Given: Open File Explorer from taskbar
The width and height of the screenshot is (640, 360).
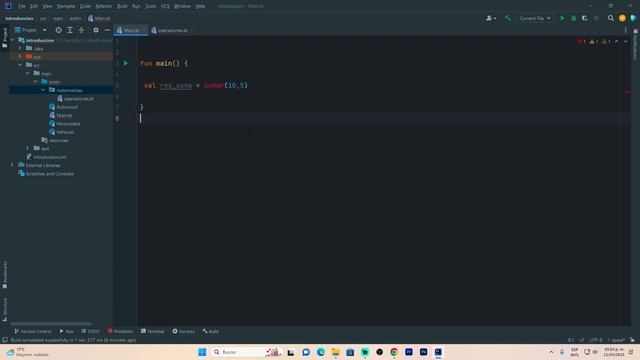Looking at the screenshot, I should 336,352.
